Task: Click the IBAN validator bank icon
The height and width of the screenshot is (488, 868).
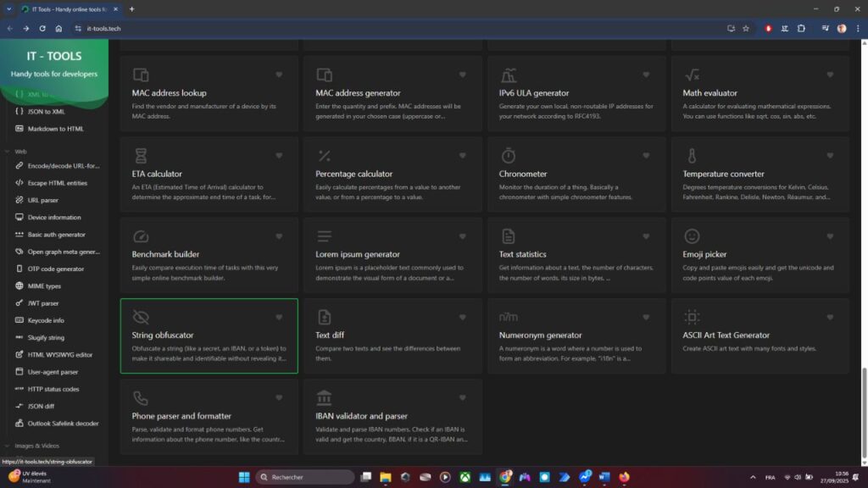Action: pos(324,398)
